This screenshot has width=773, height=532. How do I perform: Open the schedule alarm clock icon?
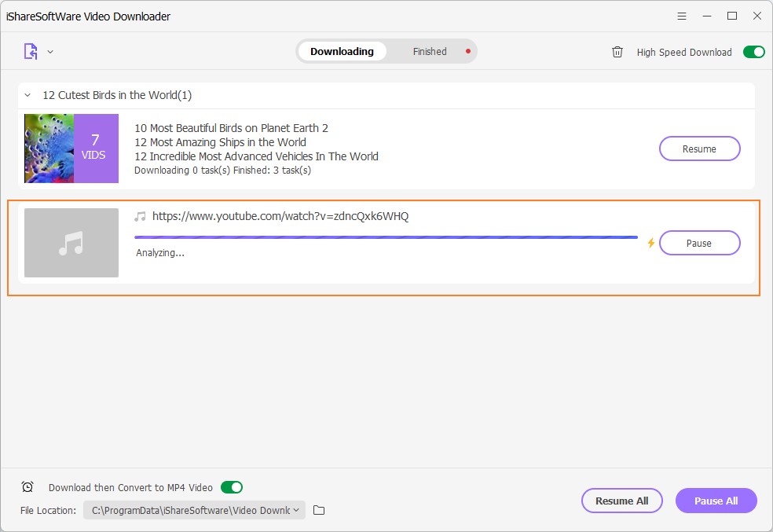point(27,487)
